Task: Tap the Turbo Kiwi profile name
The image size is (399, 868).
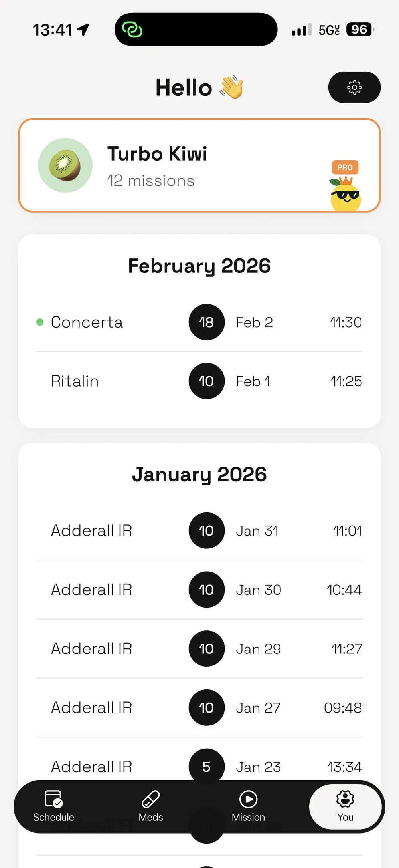Action: pyautogui.click(x=157, y=154)
